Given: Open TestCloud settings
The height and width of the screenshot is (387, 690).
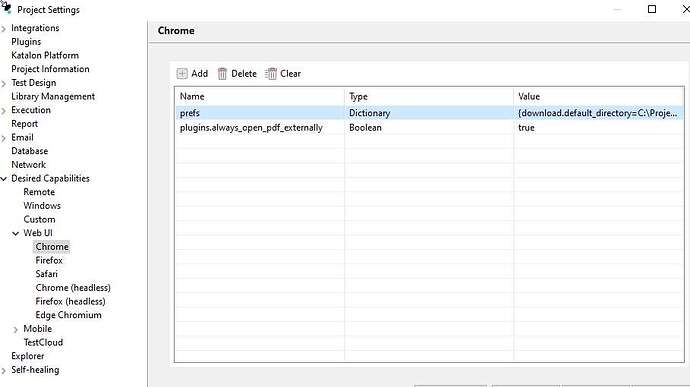Looking at the screenshot, I should pos(43,342).
